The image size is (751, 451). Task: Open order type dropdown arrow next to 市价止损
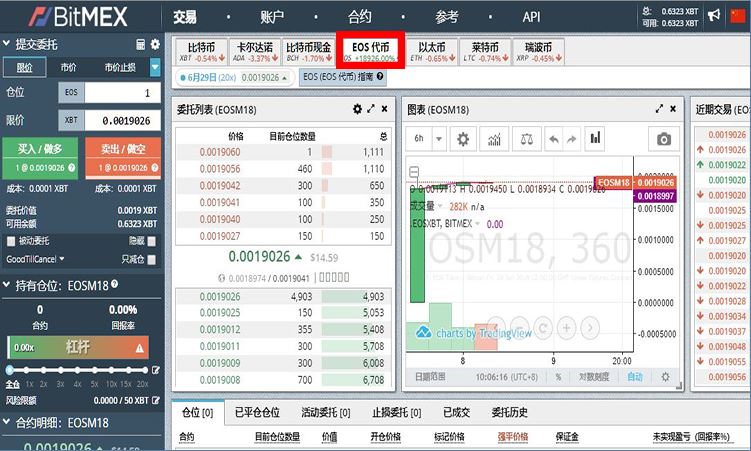[155, 67]
